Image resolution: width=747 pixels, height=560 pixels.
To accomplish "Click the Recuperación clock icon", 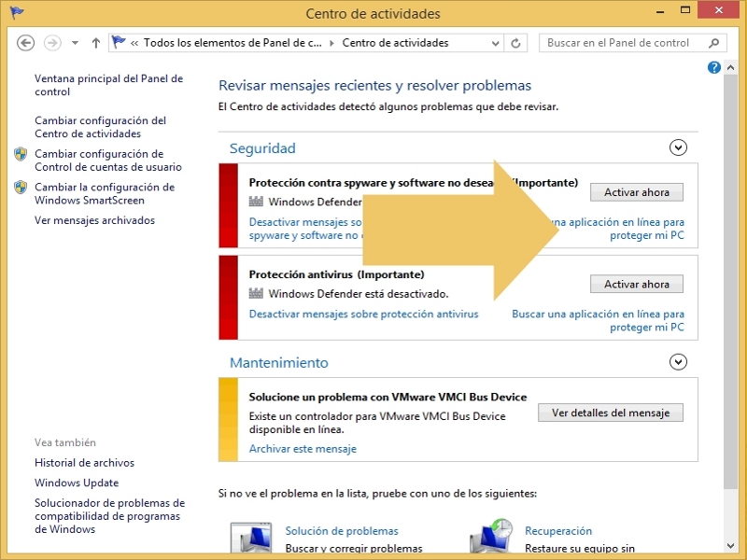I will (492, 536).
